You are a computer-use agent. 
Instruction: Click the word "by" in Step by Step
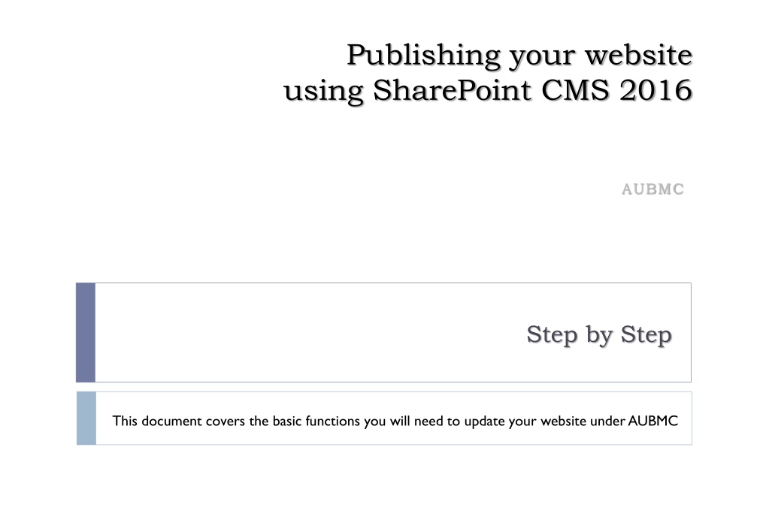[599, 335]
